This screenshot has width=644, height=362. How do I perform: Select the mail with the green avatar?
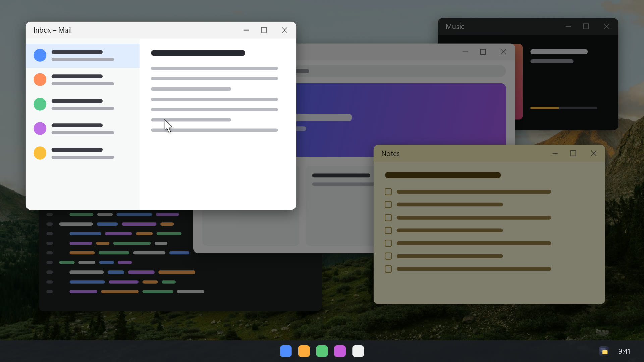pos(83,105)
